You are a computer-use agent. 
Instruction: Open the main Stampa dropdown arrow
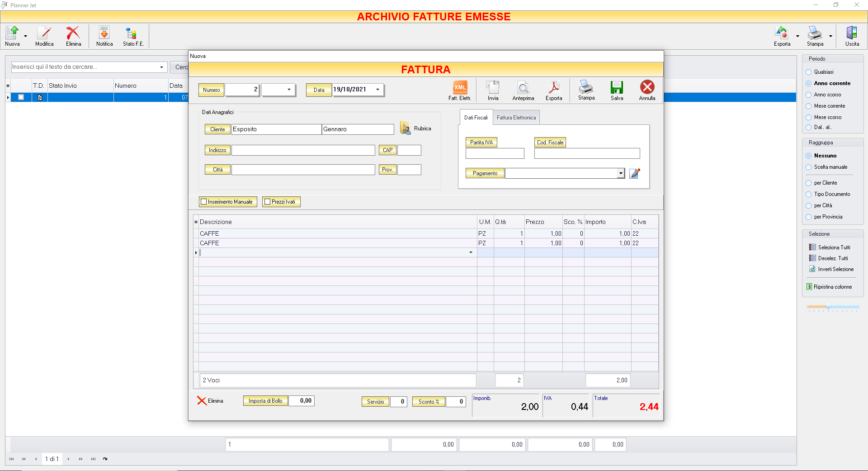(830, 36)
